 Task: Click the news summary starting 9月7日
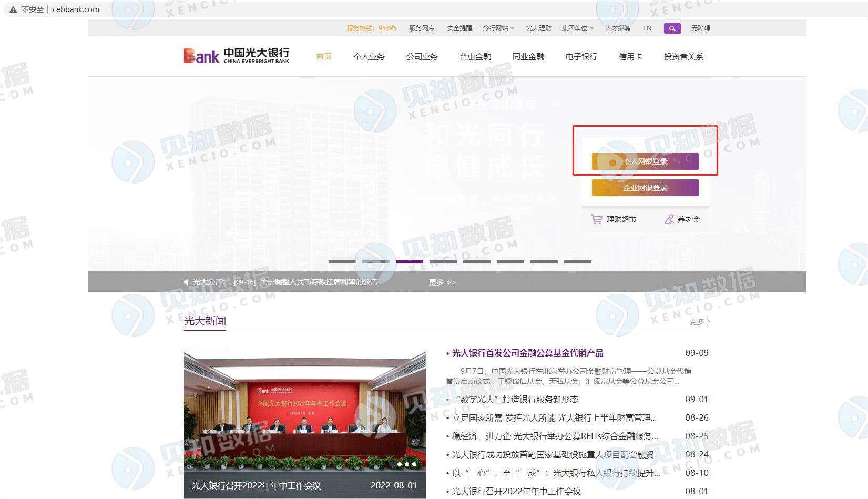(x=569, y=376)
